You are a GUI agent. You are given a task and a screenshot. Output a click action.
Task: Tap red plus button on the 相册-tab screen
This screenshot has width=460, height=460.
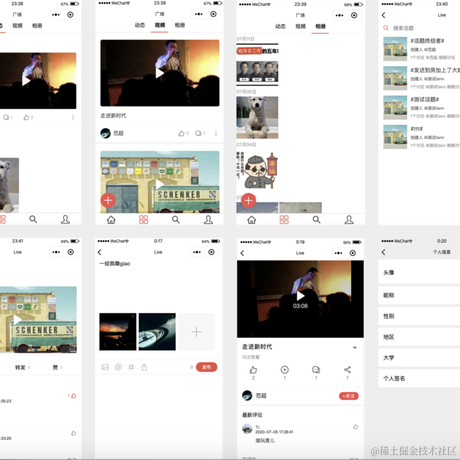click(249, 200)
